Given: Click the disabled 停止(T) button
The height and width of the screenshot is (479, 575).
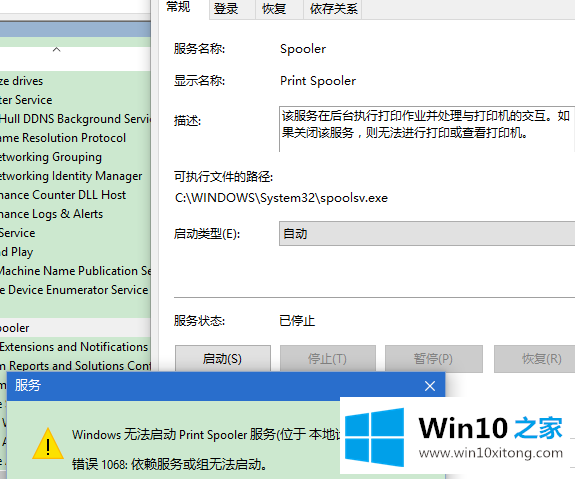Looking at the screenshot, I should pos(327,358).
